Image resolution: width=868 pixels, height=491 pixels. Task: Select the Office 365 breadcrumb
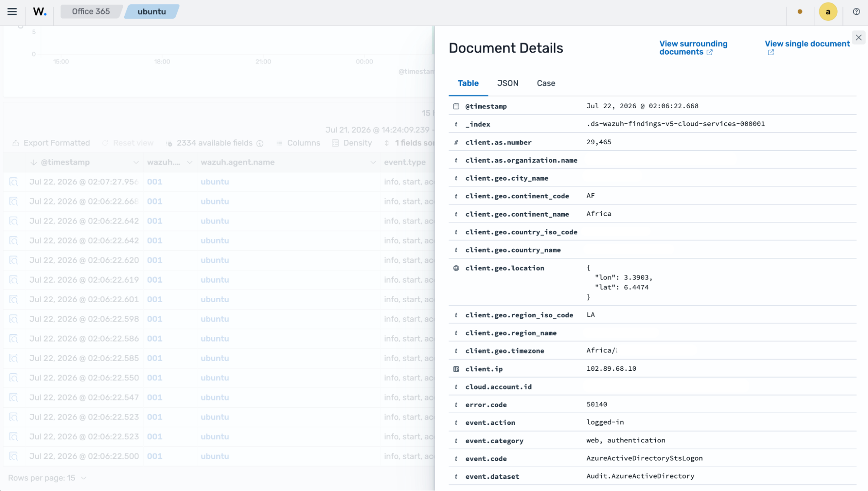coord(91,12)
